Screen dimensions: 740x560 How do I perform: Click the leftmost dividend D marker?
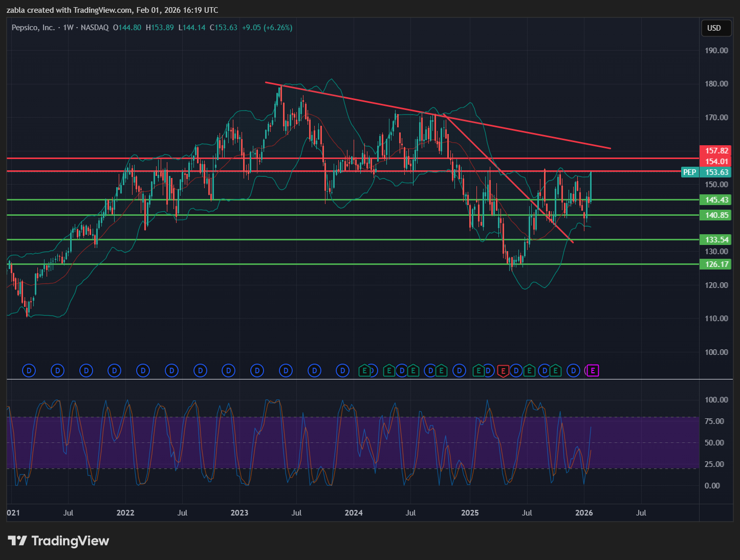coord(29,370)
